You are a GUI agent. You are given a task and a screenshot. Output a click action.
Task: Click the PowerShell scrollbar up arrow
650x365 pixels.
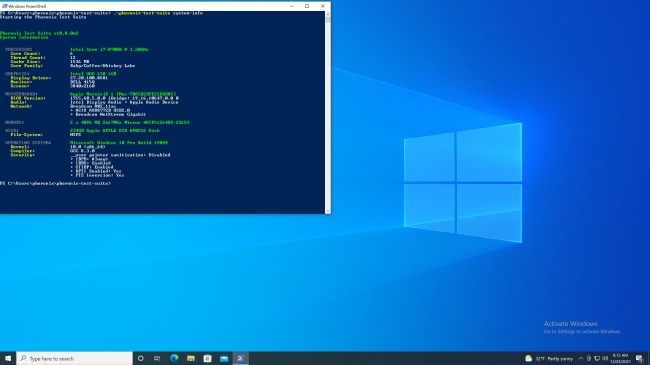click(328, 14)
